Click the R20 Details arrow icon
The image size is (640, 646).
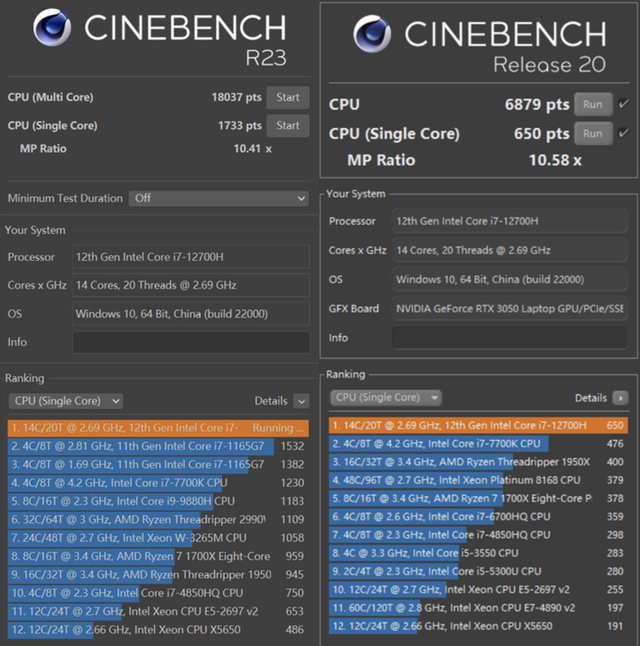tap(621, 397)
